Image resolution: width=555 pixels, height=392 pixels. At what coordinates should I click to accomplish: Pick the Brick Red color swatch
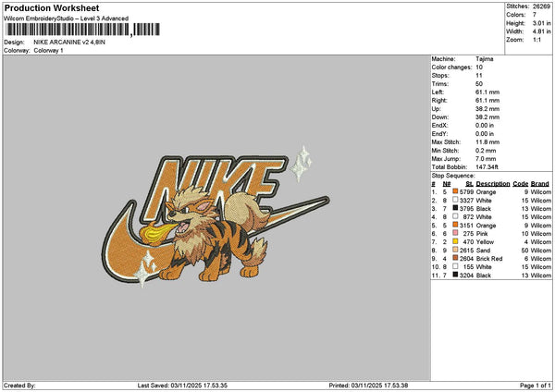(x=455, y=258)
